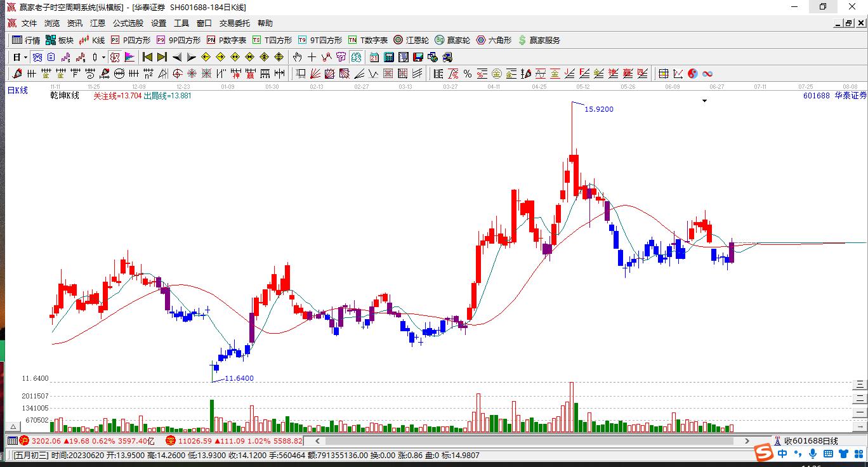Click the 沪 index ticker 3202.06
868x467 pixels.
88,441
